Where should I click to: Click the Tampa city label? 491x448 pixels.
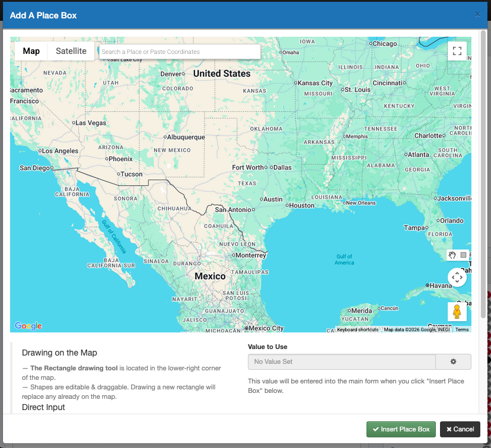(415, 228)
